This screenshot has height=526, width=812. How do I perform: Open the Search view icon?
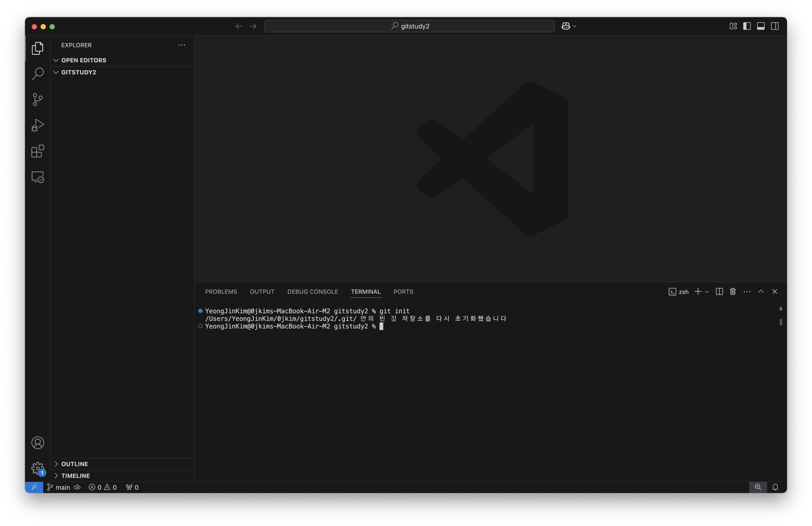coord(37,74)
